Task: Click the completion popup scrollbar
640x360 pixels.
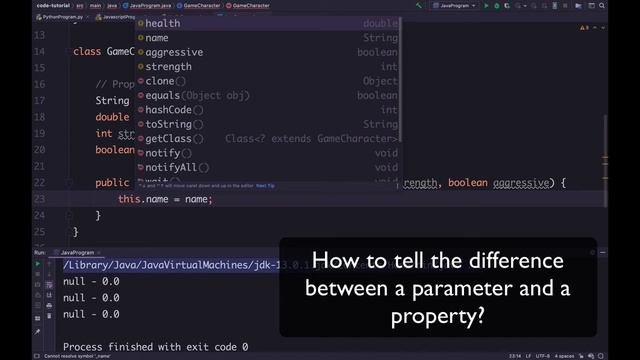Action: point(400,80)
